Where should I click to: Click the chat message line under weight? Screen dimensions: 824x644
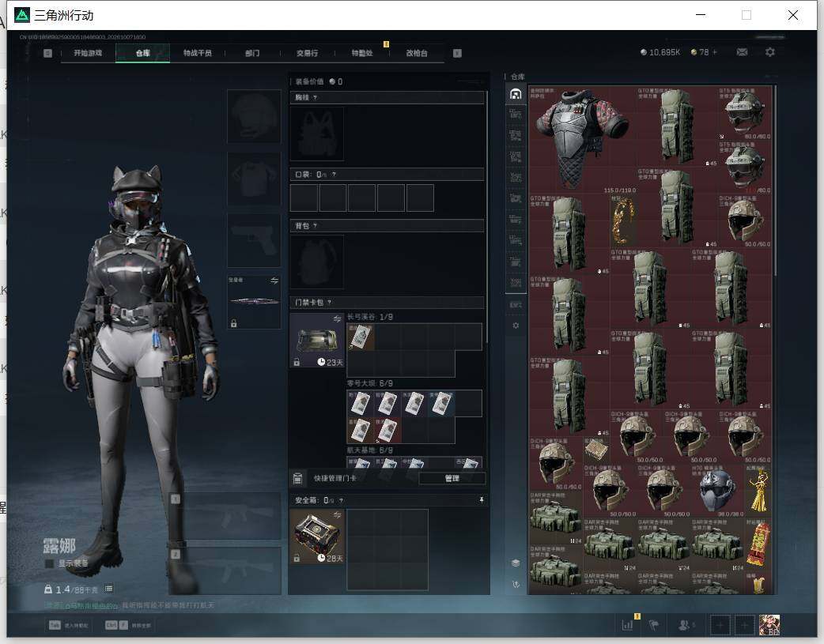click(129, 605)
